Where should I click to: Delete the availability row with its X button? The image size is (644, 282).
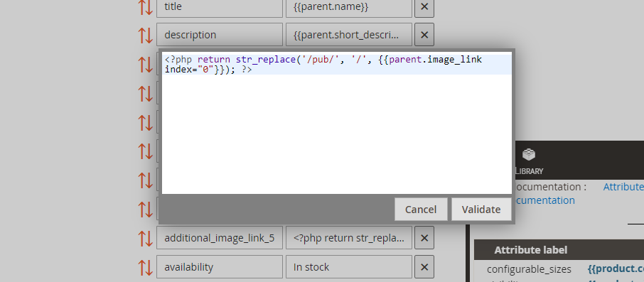[x=424, y=267]
